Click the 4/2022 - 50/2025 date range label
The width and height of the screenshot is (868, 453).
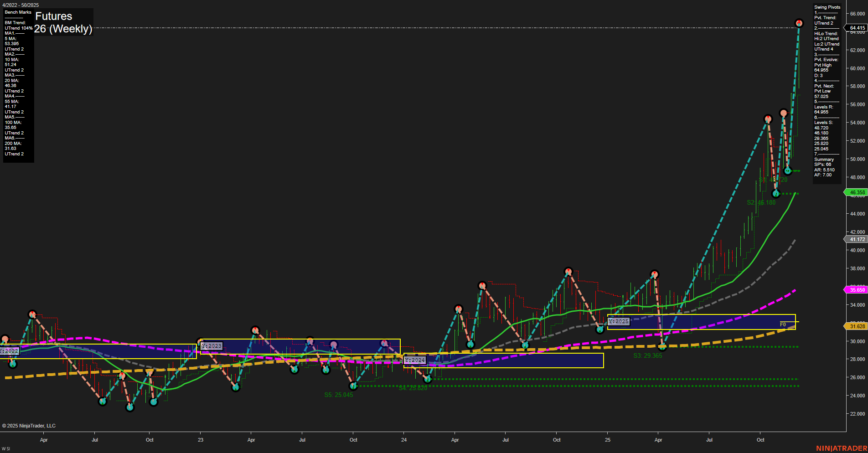[x=20, y=5]
